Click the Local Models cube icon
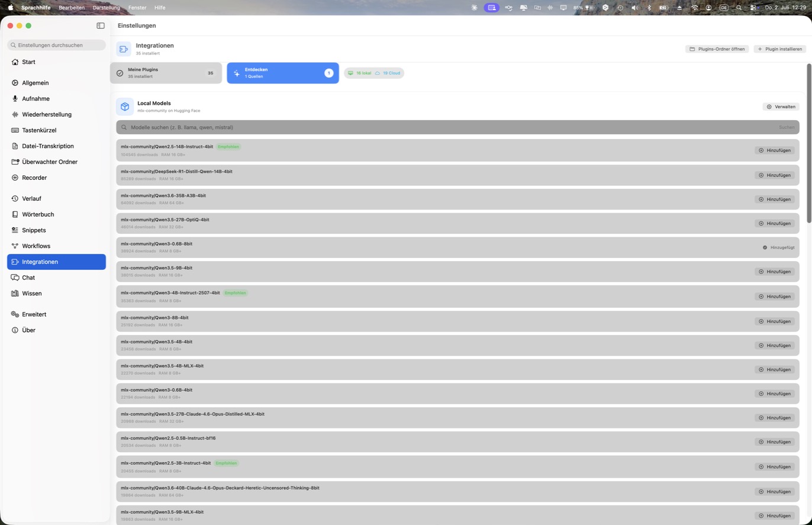This screenshot has height=525, width=812. [x=124, y=107]
